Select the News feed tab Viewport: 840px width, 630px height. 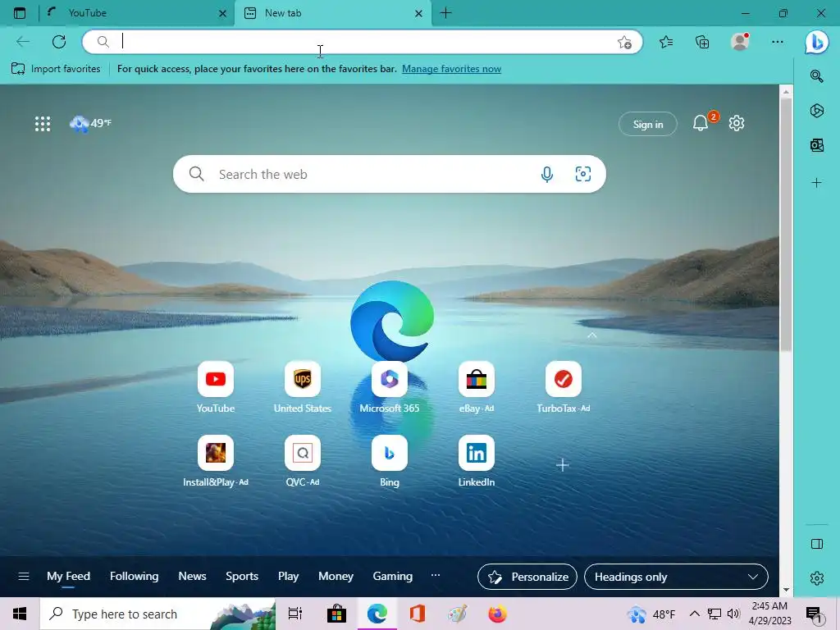[192, 577]
